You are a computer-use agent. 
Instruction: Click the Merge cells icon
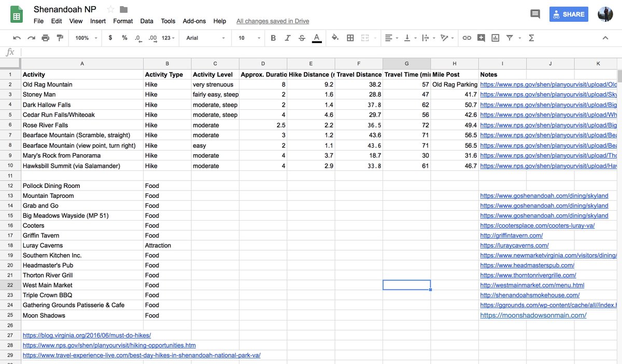click(x=365, y=38)
